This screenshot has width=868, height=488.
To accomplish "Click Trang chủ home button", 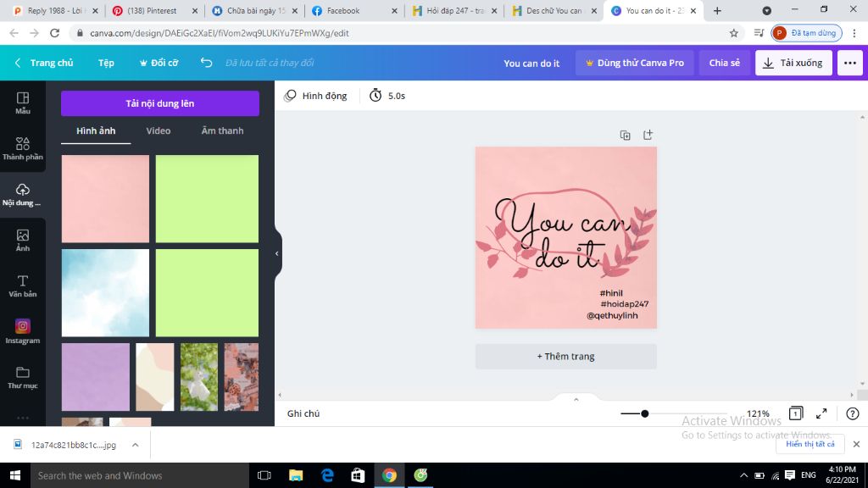I will point(44,63).
